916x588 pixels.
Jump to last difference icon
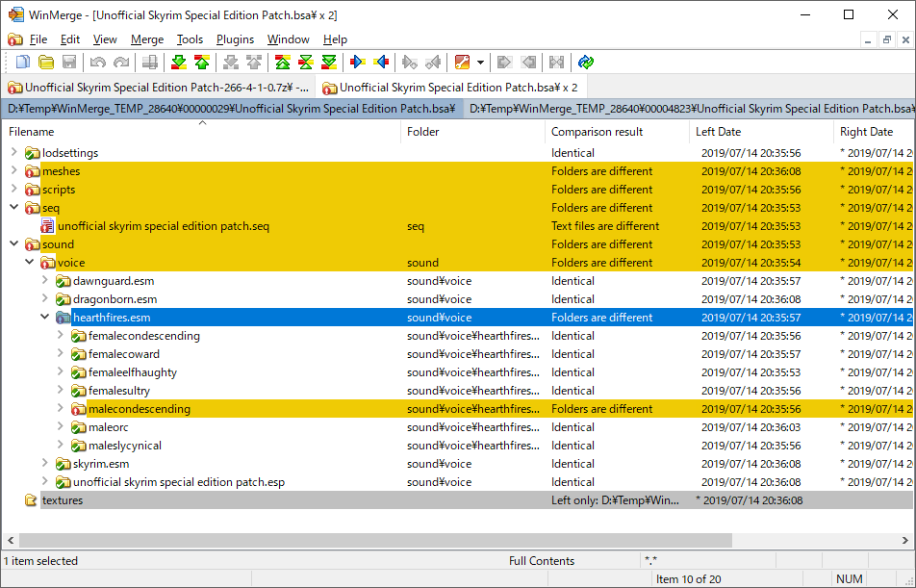pyautogui.click(x=329, y=63)
